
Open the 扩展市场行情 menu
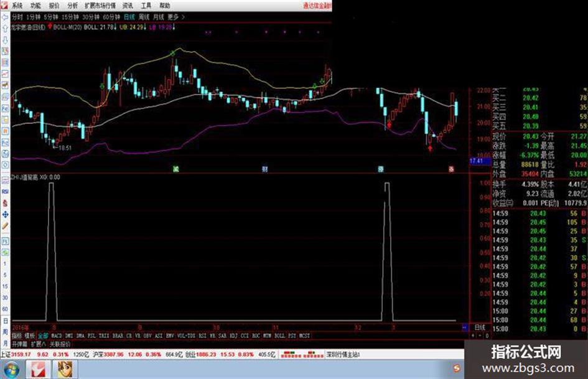pyautogui.click(x=100, y=6)
